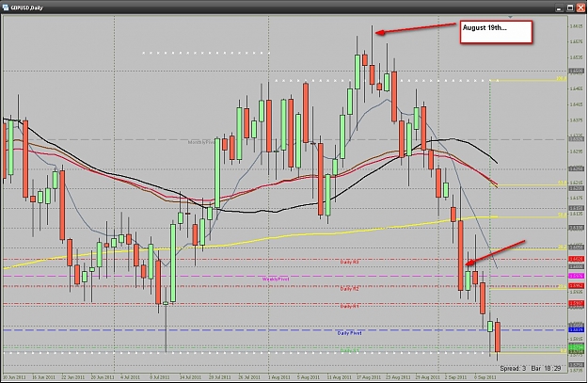The image size is (588, 383).
Task: Click the 20 Jul 2011 date label
Action: (220, 377)
